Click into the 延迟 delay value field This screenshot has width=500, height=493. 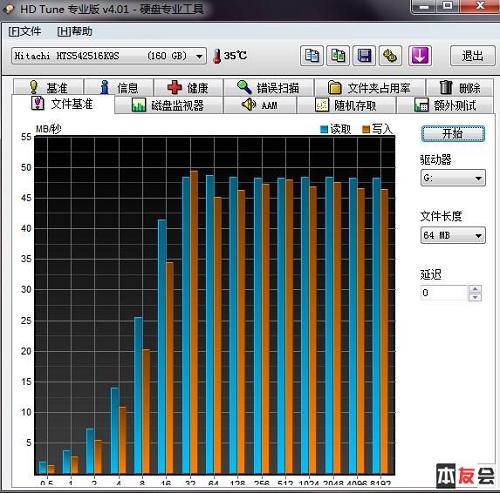pyautogui.click(x=445, y=293)
